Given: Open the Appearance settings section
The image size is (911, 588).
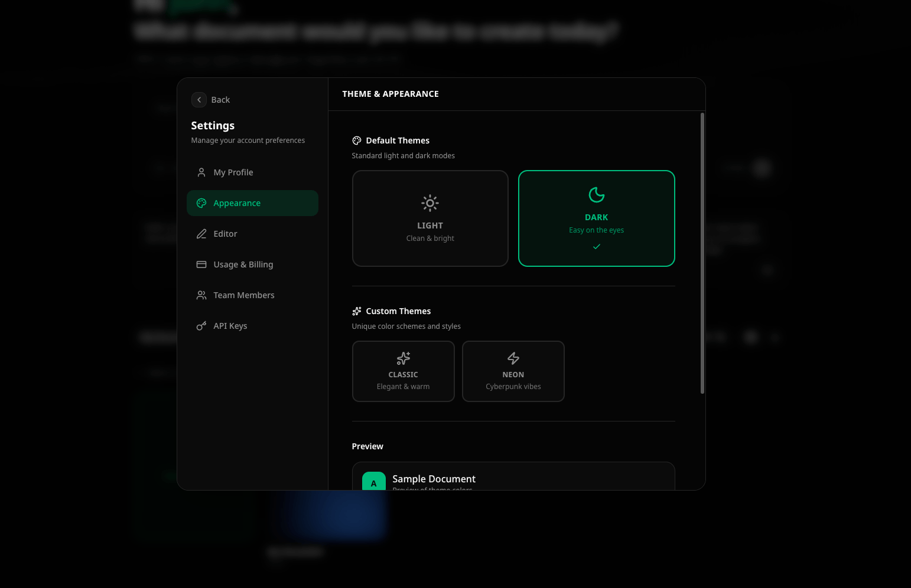Looking at the screenshot, I should (252, 203).
